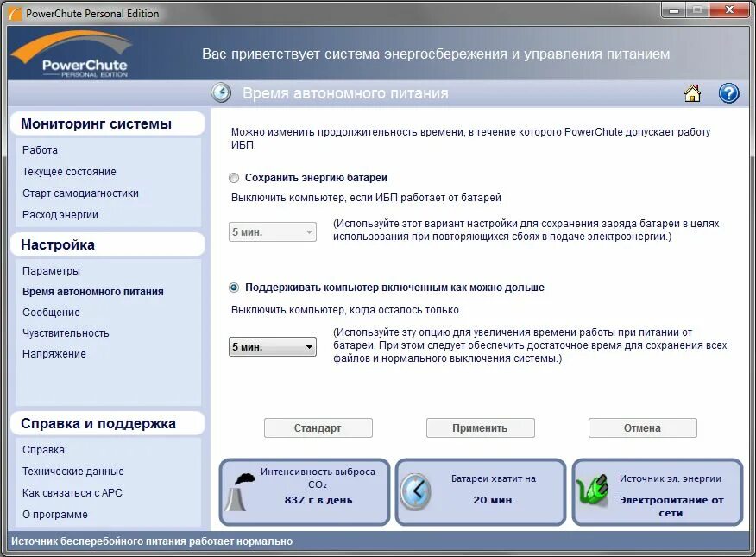Click the 'Батареи хватит на' status panel

coord(481,492)
